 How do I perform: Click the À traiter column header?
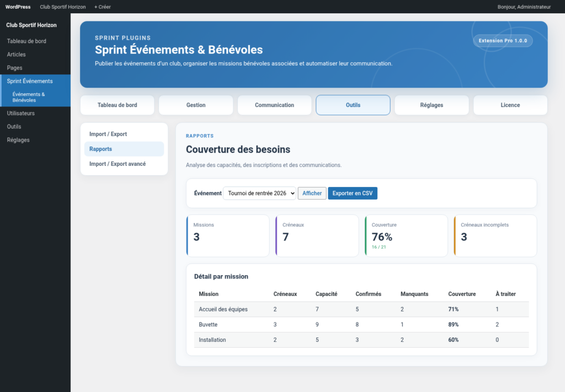[505, 294]
